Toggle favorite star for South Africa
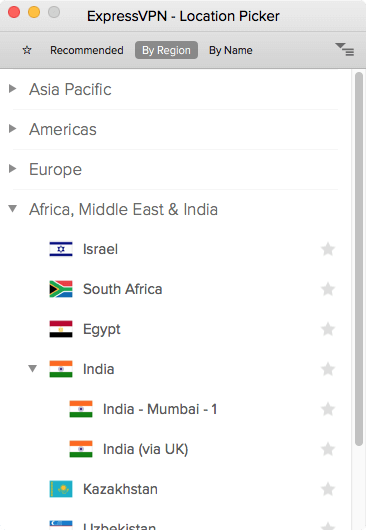The height and width of the screenshot is (530, 366). pos(328,289)
